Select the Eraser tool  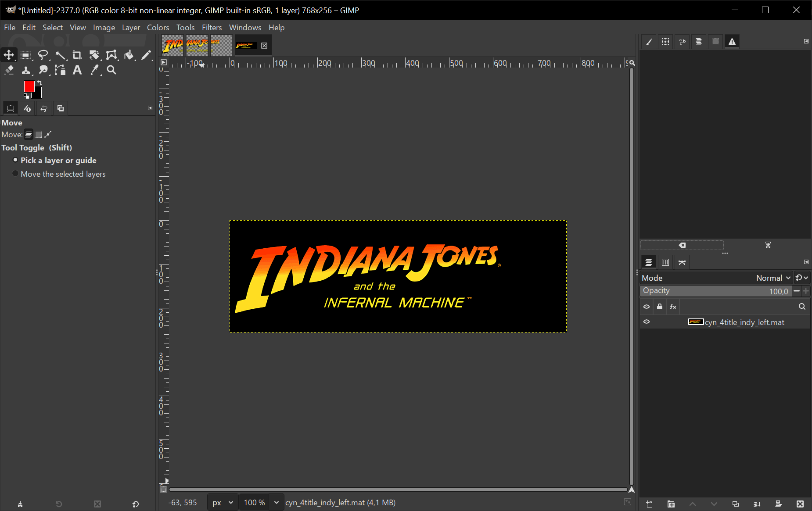click(x=9, y=70)
